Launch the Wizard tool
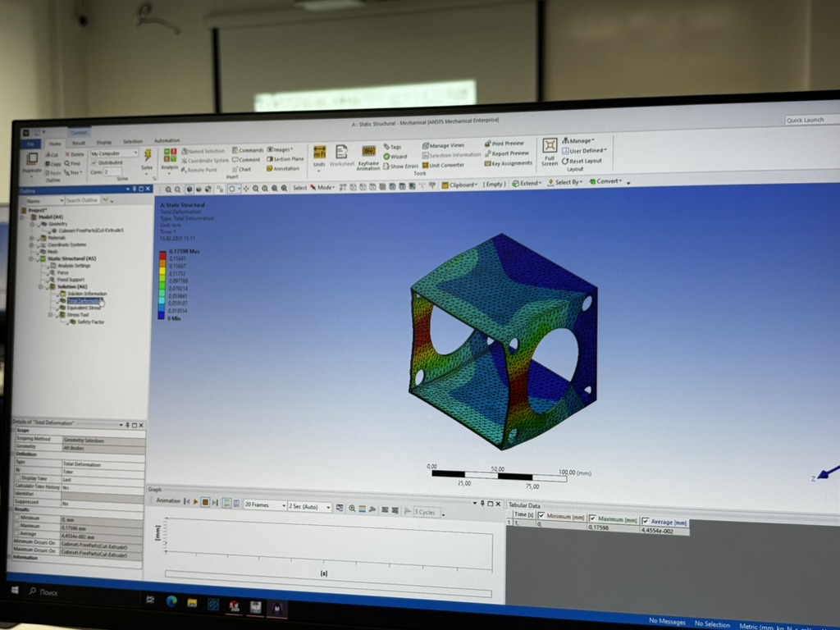 395,157
